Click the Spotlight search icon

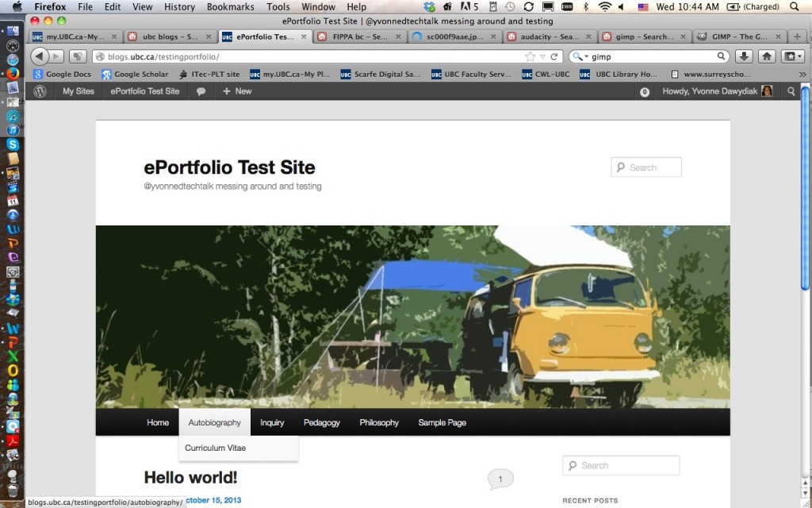[x=795, y=6]
